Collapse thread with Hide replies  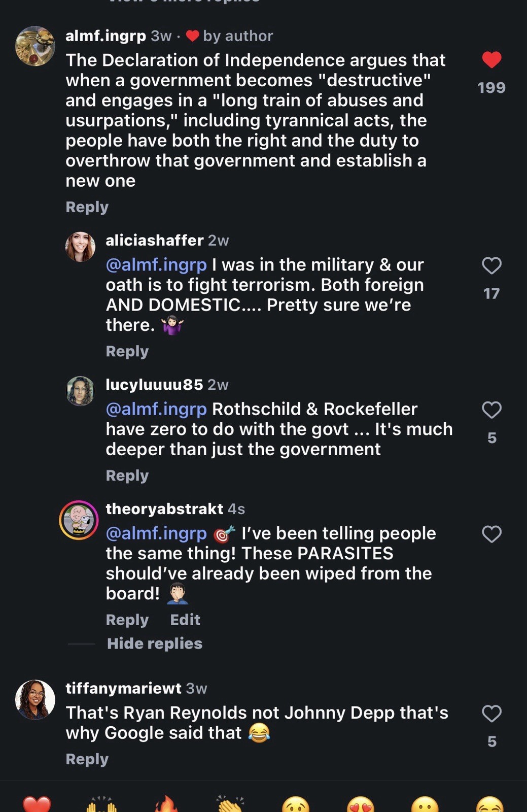tap(155, 644)
